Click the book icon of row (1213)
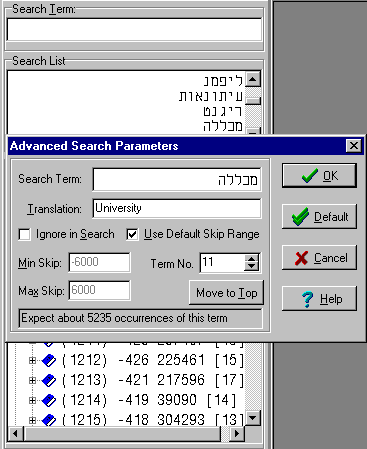 pyautogui.click(x=49, y=381)
